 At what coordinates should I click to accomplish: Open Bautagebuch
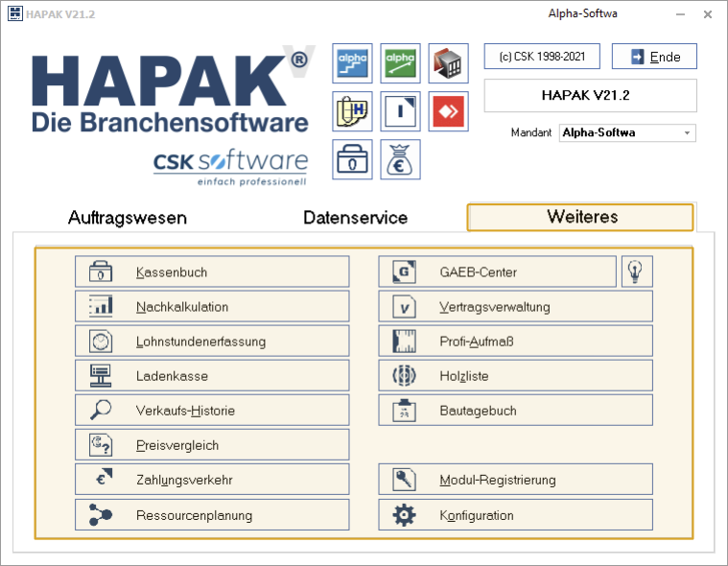coord(515,411)
